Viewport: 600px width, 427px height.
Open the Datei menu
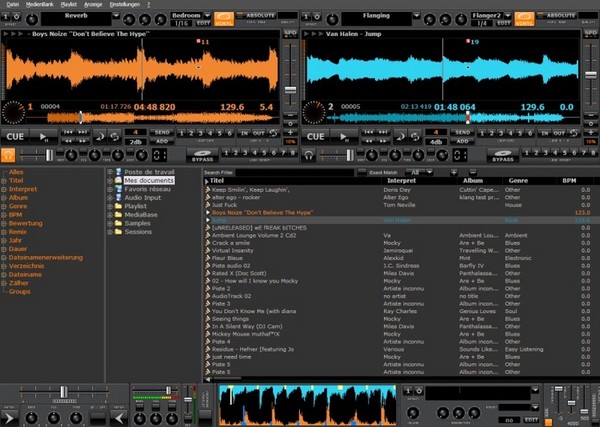tap(13, 5)
